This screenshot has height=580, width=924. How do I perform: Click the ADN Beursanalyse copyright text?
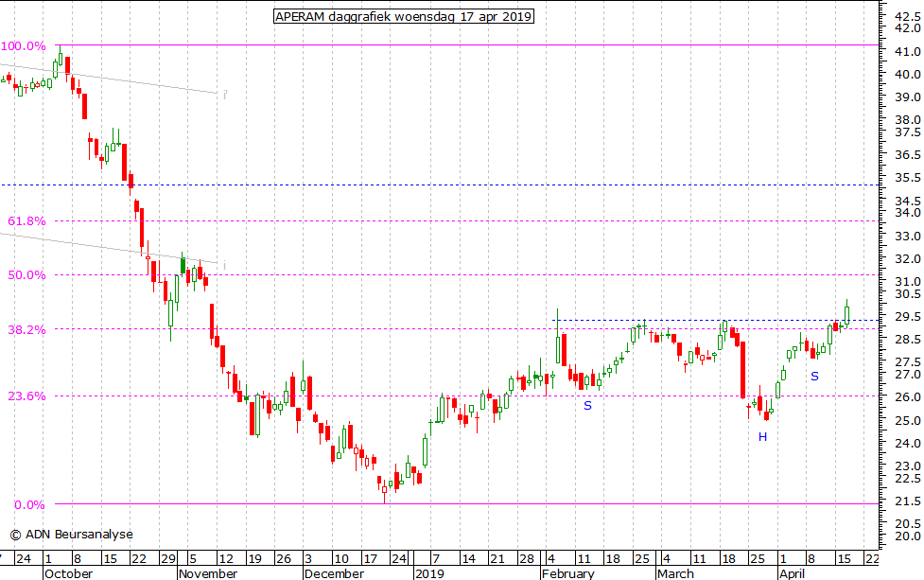tap(71, 535)
